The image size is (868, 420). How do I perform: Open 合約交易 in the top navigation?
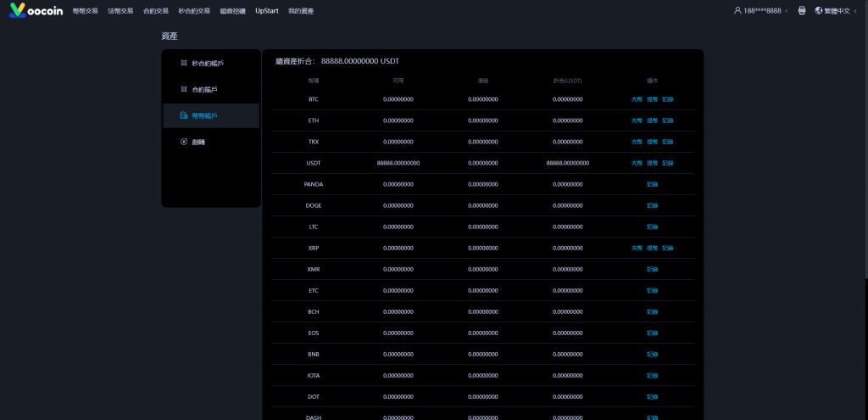tap(156, 11)
